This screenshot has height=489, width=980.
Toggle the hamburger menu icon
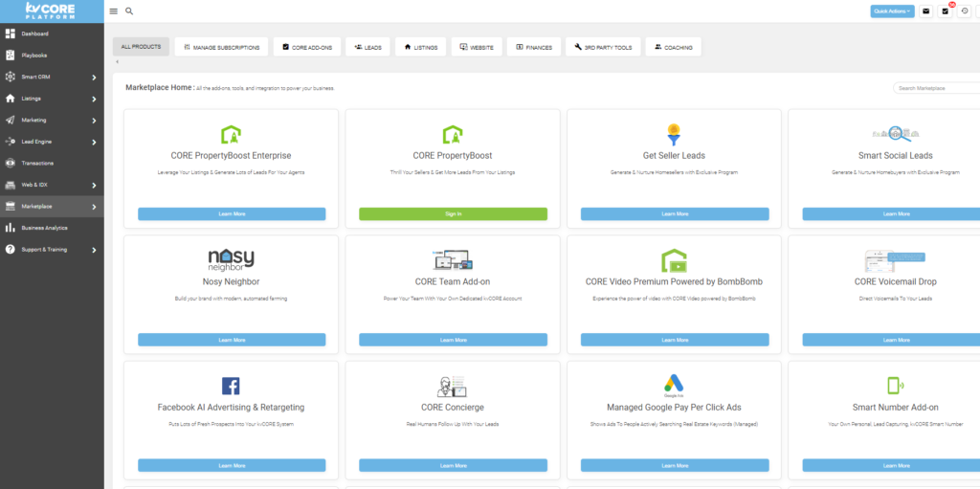pyautogui.click(x=114, y=11)
